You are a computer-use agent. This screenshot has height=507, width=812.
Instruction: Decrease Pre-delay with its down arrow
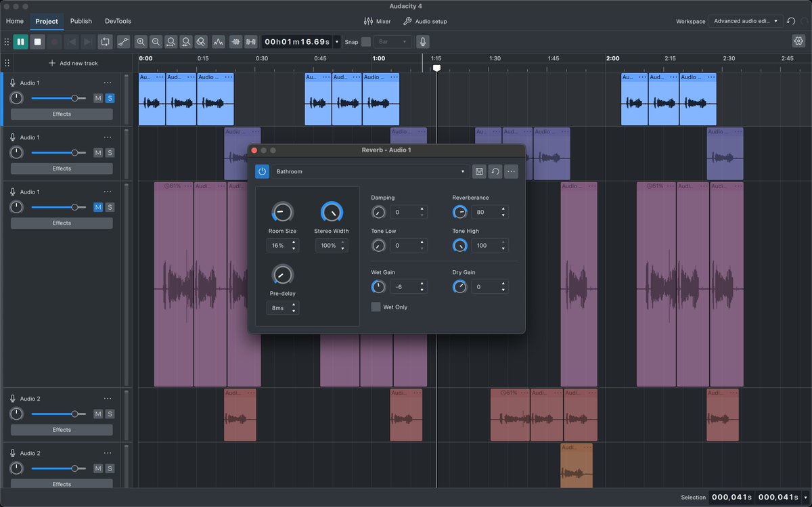pyautogui.click(x=294, y=311)
